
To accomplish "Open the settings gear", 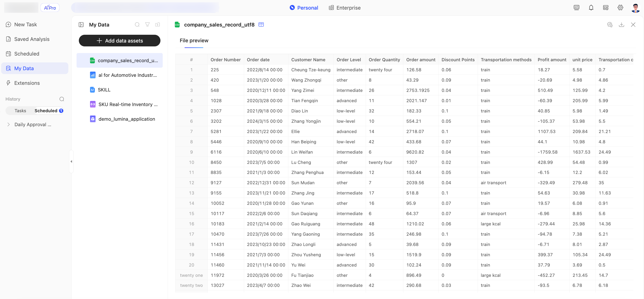I will [x=620, y=8].
